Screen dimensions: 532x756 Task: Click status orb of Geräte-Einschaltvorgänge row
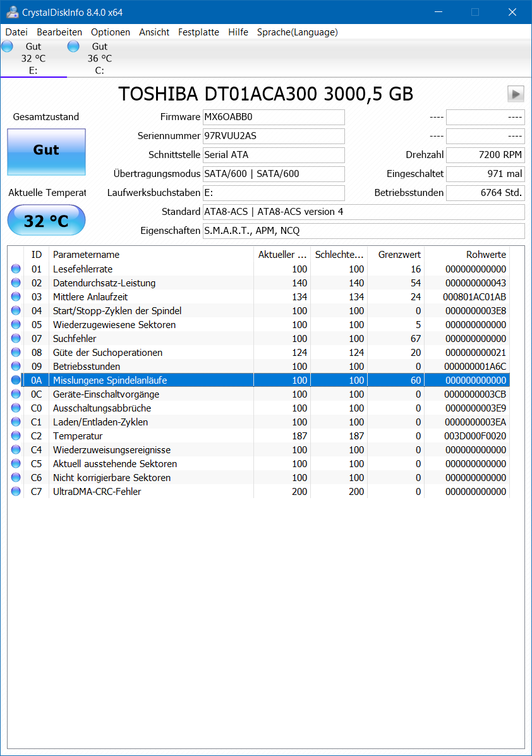tap(16, 394)
